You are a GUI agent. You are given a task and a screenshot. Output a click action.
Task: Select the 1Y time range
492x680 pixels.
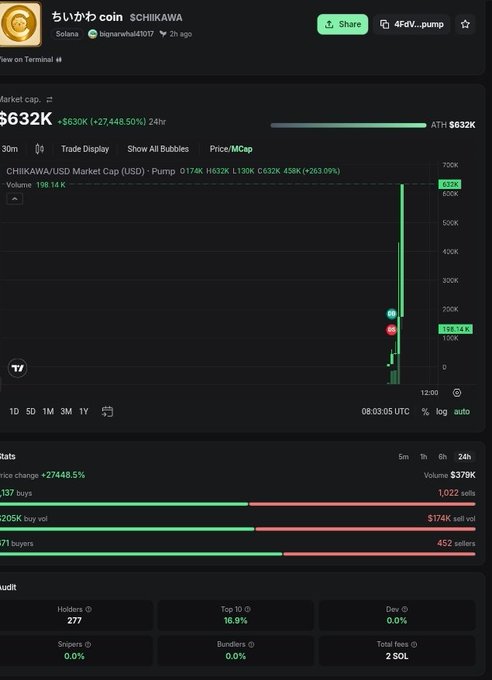(84, 412)
